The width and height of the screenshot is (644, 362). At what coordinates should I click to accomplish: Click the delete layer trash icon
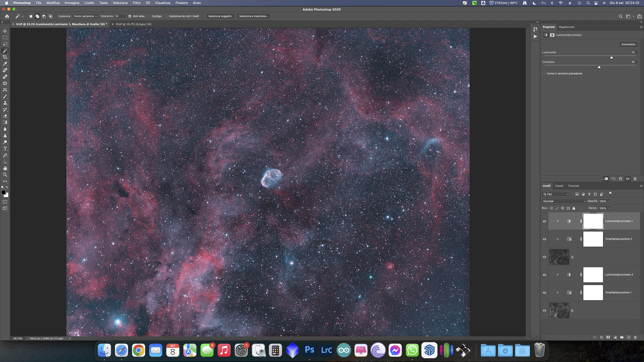tap(635, 337)
